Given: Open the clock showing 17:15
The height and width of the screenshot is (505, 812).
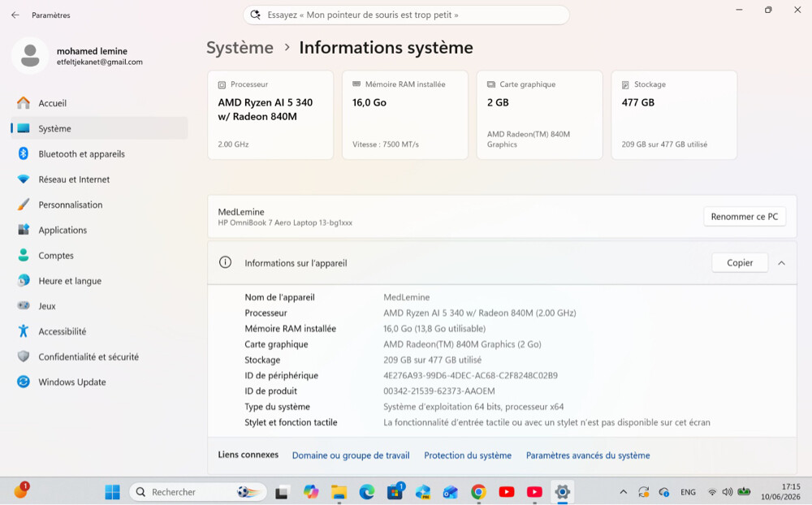Looking at the screenshot, I should (x=780, y=491).
